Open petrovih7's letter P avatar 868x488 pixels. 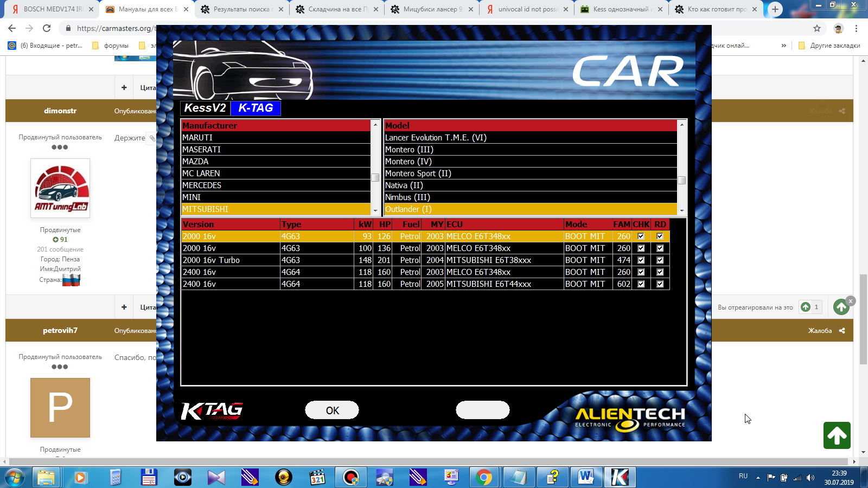click(60, 408)
